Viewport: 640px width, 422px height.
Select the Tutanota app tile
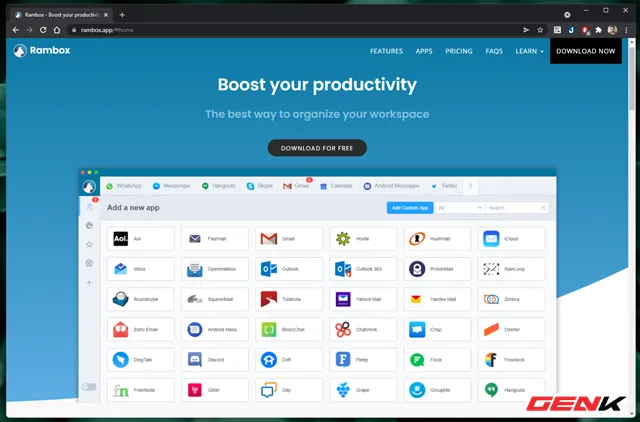click(289, 299)
